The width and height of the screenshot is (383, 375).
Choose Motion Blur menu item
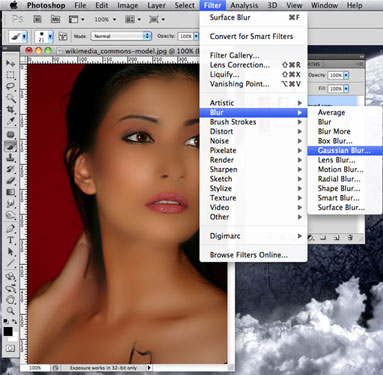344,169
